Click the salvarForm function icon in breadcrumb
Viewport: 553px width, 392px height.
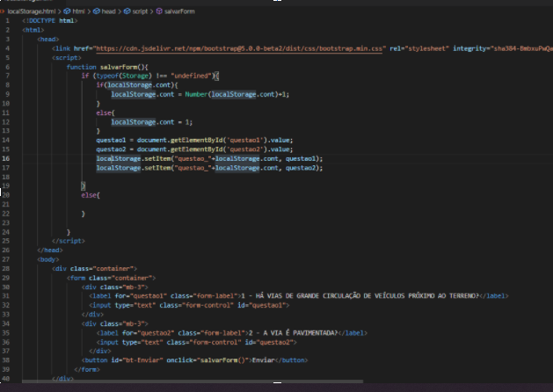(x=159, y=11)
